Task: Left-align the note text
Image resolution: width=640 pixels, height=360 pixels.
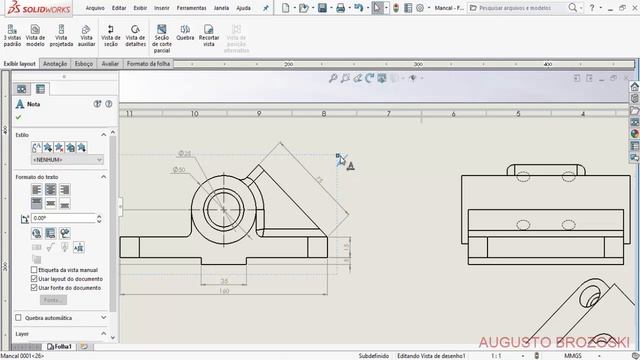Action: 36,189
